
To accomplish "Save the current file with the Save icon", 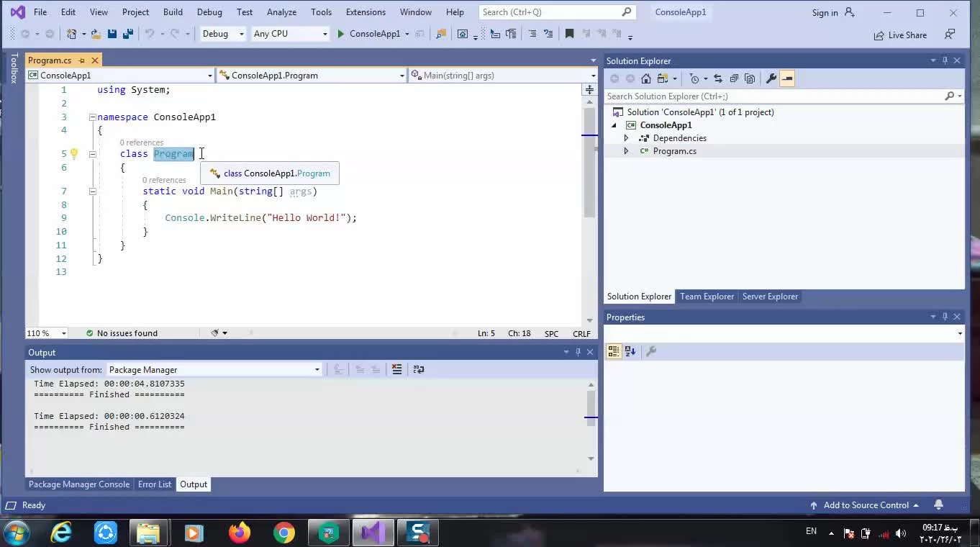I will click(x=112, y=34).
